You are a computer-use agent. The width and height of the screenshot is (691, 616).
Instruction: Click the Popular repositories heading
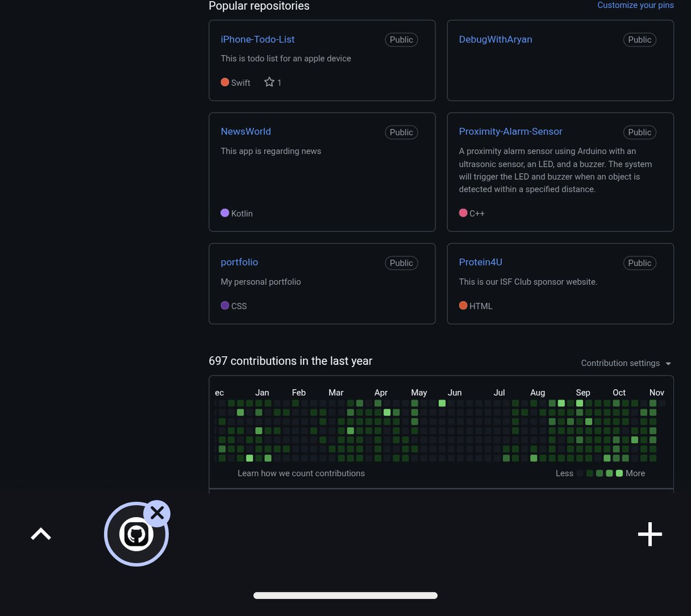[x=259, y=6]
